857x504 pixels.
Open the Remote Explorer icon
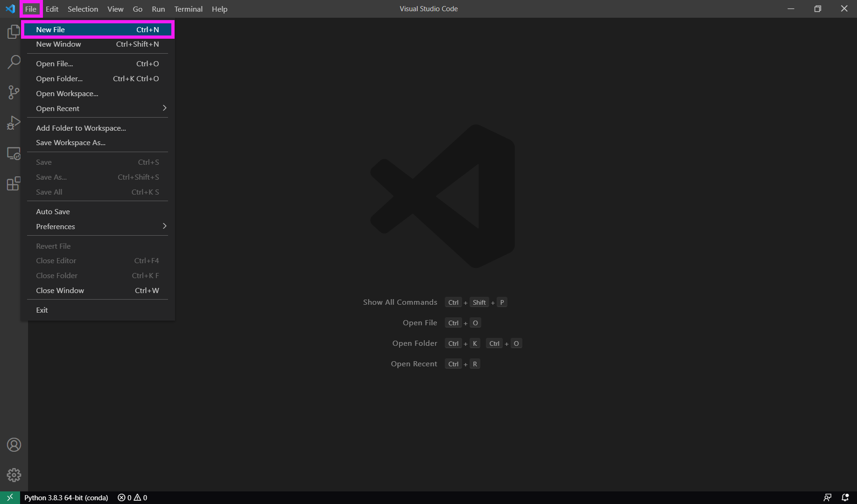pyautogui.click(x=14, y=154)
